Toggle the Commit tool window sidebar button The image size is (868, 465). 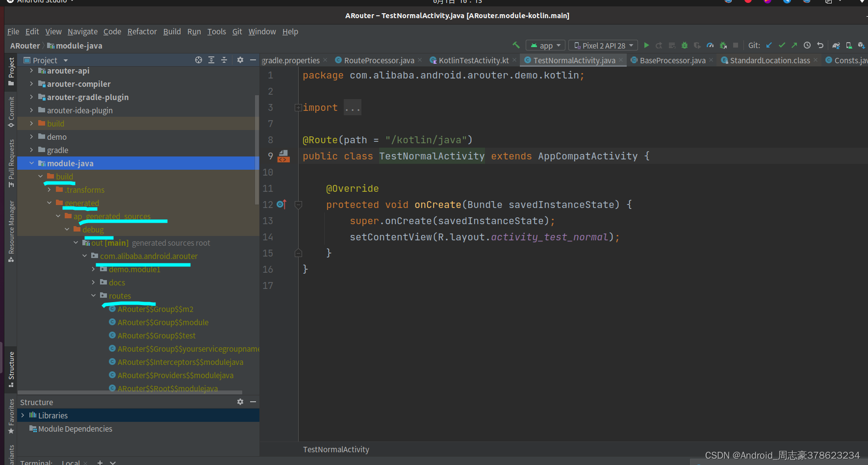(11, 112)
